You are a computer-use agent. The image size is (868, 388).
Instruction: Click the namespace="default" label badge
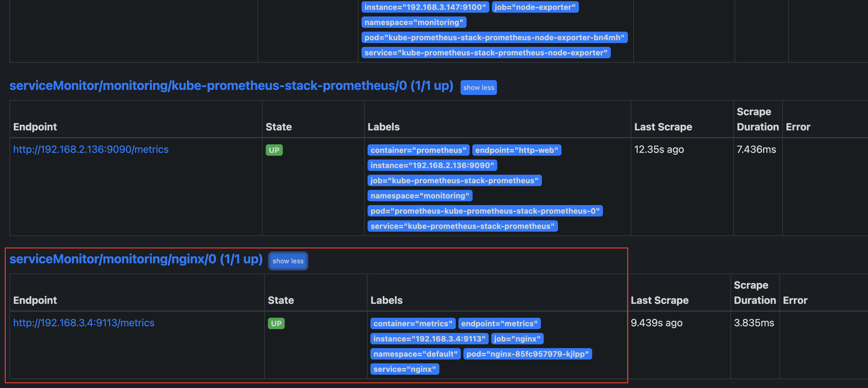(415, 354)
